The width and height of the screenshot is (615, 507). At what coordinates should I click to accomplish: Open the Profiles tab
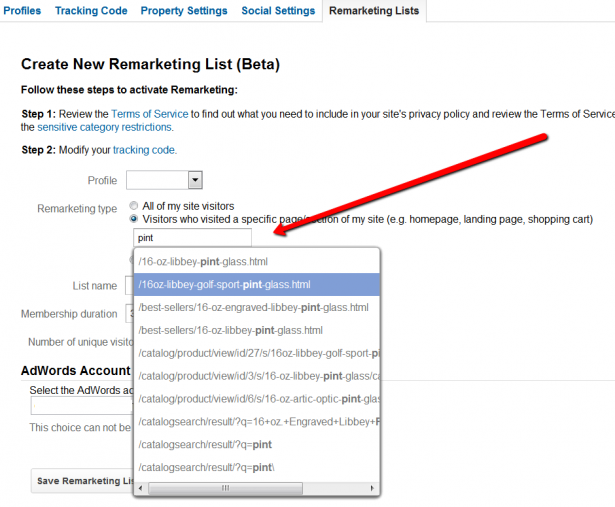point(22,11)
